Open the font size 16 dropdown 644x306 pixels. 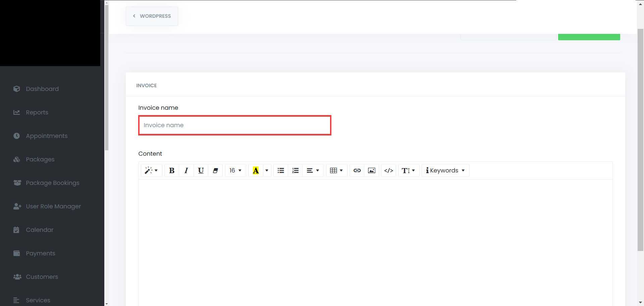[x=235, y=170]
